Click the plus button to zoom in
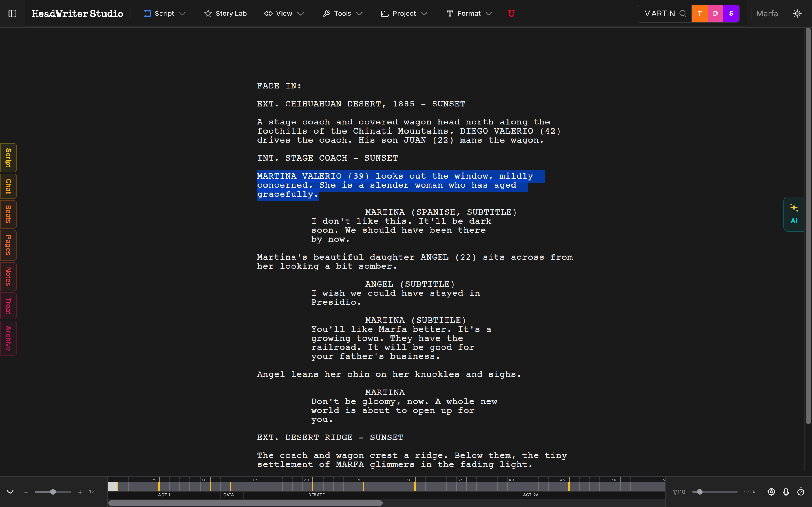 pyautogui.click(x=80, y=492)
